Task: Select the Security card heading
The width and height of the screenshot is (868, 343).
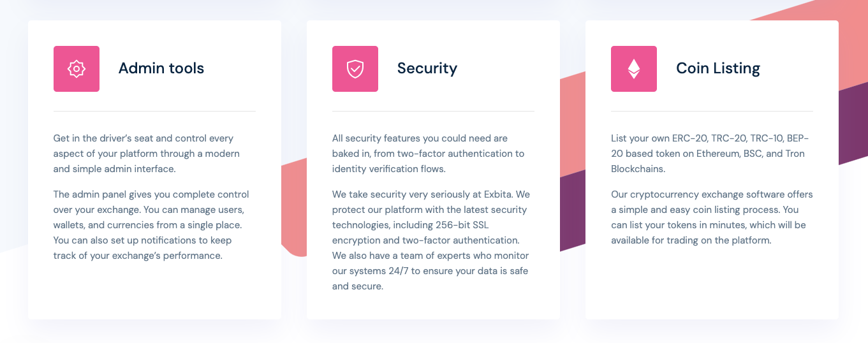Action: point(427,68)
